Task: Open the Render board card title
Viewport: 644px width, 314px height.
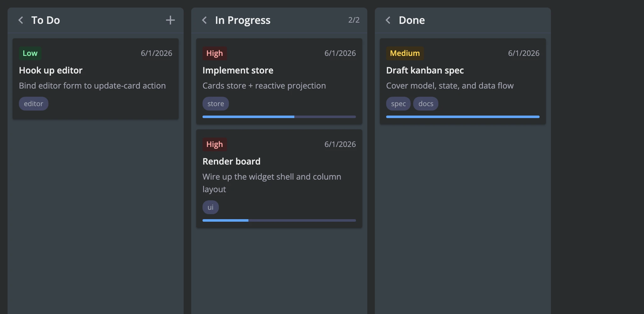Action: click(231, 161)
